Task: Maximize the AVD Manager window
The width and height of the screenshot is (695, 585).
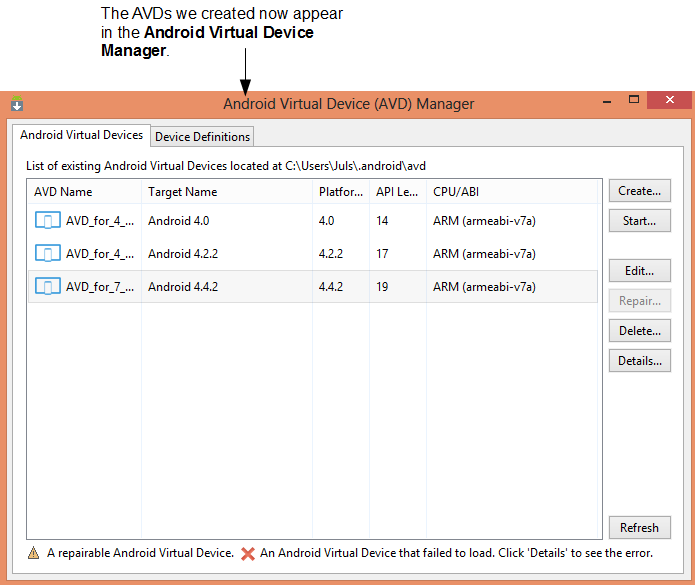Action: pos(634,100)
